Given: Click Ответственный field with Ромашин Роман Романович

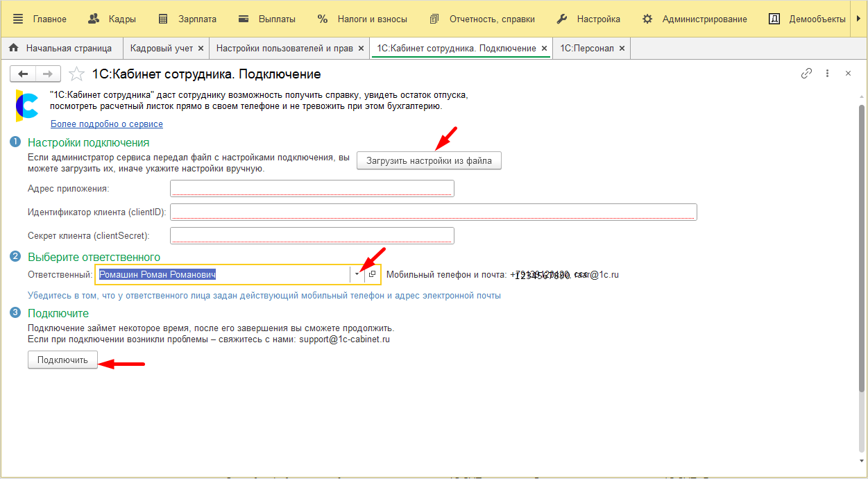Looking at the screenshot, I should click(222, 274).
